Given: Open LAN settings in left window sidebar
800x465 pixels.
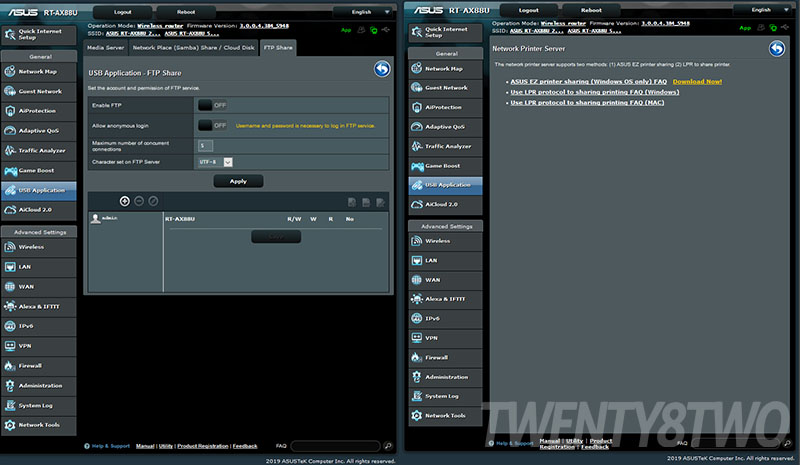Looking at the screenshot, I should point(39,267).
